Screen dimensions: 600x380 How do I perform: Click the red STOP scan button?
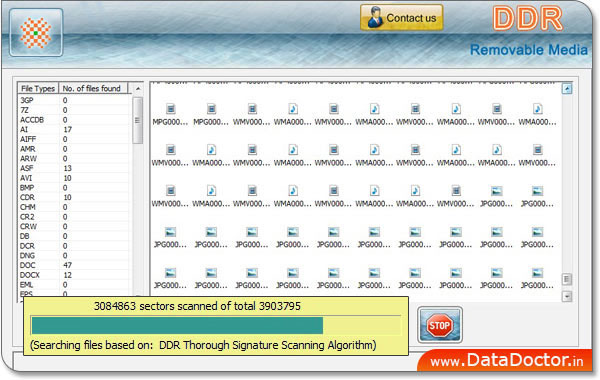point(440,325)
